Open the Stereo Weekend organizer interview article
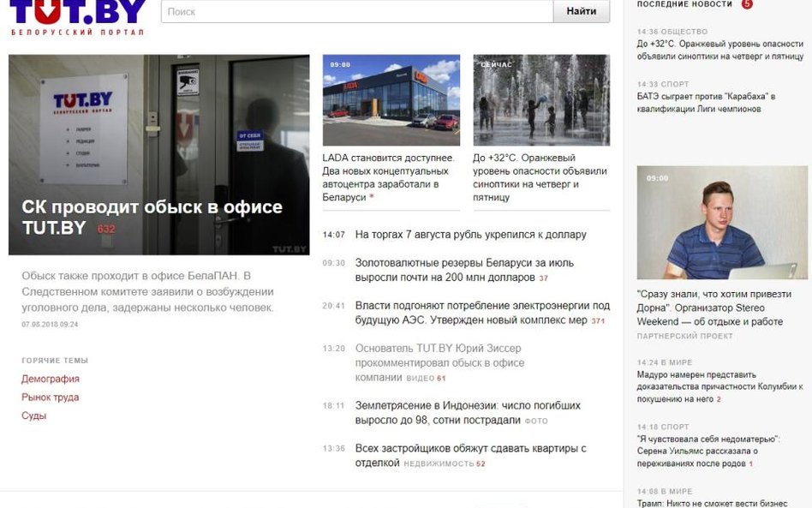Screen dimensions: 812x508 point(714,308)
